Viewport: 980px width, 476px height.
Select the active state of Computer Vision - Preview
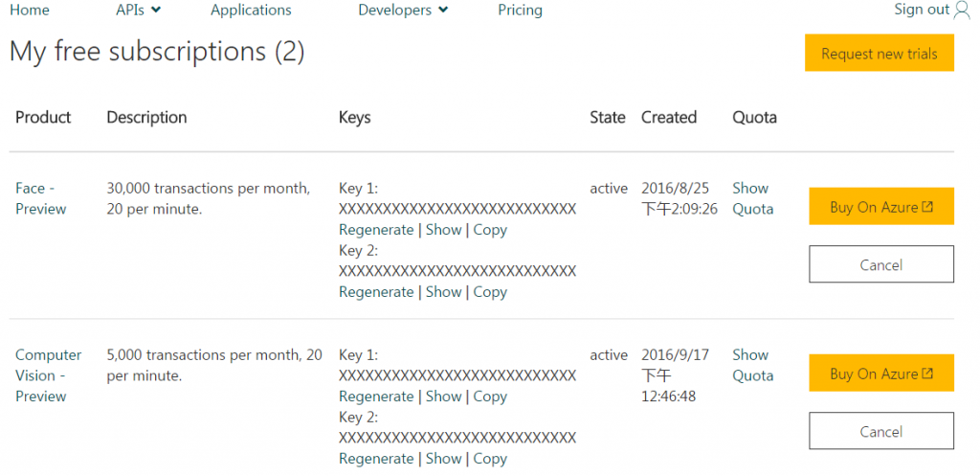tap(609, 355)
